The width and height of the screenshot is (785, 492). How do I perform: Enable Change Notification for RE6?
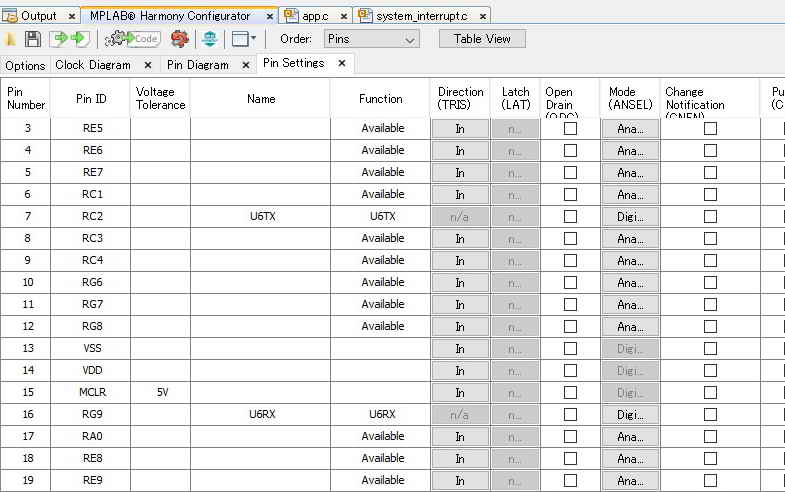click(710, 151)
